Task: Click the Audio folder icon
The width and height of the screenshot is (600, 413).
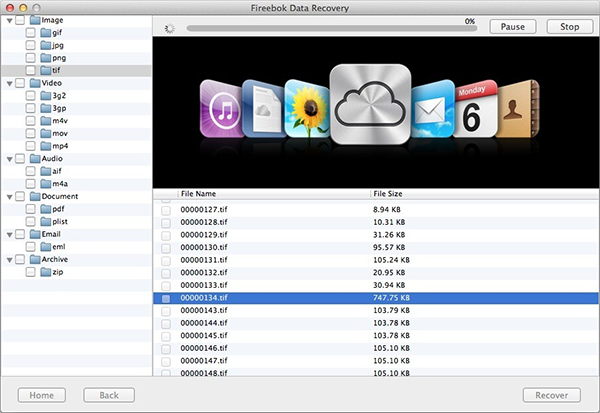Action: click(35, 158)
